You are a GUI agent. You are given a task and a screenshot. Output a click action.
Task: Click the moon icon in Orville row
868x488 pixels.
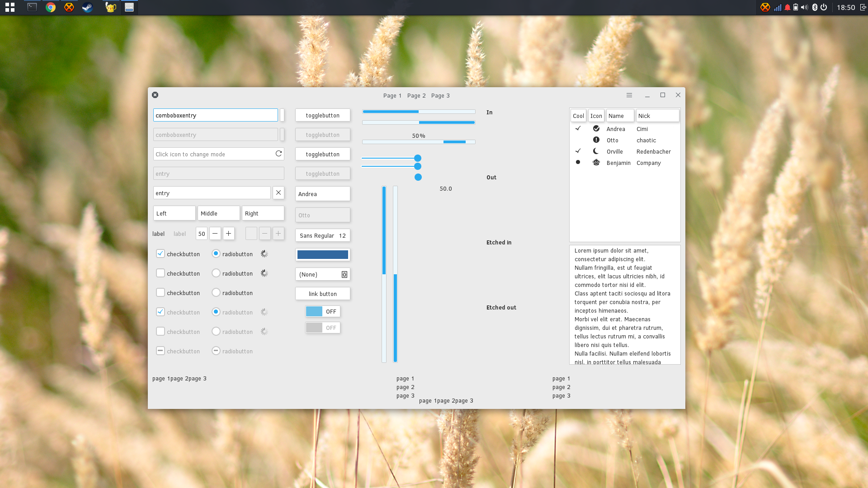click(596, 151)
